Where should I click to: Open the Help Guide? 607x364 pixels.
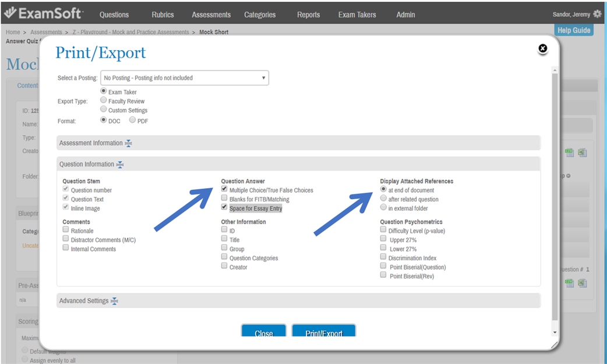coord(574,30)
